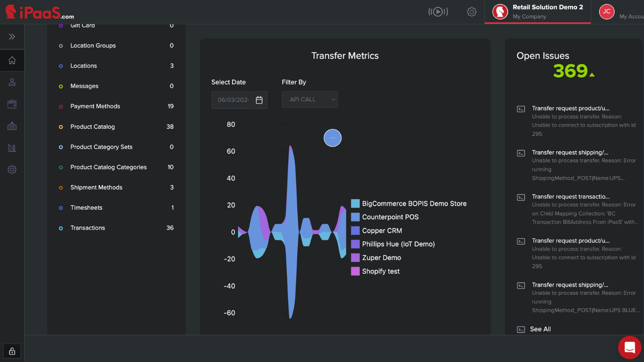Click the JC account avatar
This screenshot has width=644, height=362.
click(x=607, y=12)
